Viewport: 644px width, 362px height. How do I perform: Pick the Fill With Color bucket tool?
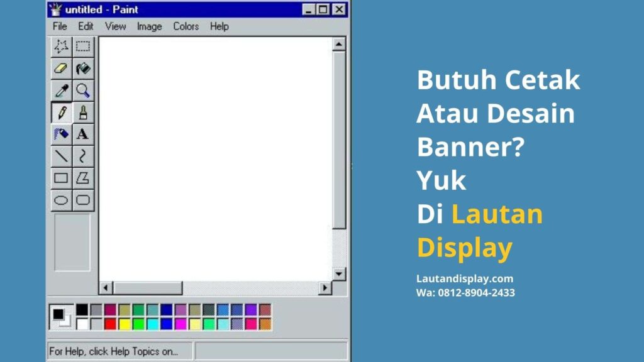pyautogui.click(x=82, y=68)
